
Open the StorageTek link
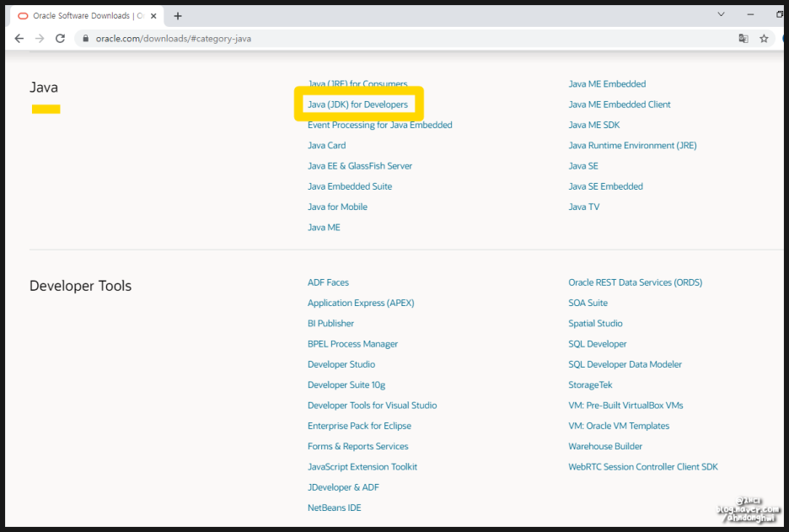(x=590, y=385)
